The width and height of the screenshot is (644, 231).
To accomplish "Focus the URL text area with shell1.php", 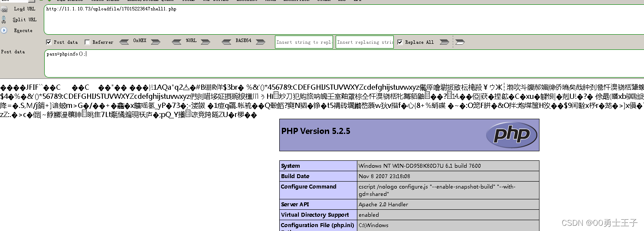I will [344, 20].
